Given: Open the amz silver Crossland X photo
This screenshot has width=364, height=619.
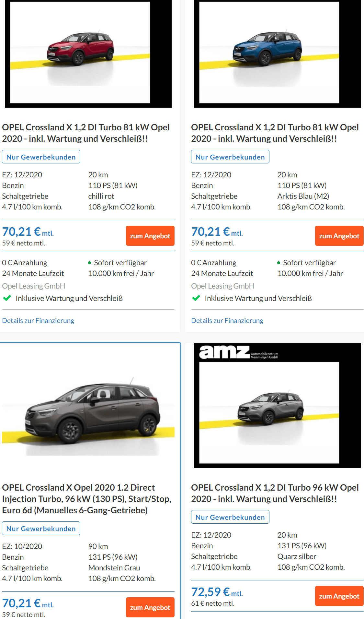Looking at the screenshot, I should tap(277, 405).
